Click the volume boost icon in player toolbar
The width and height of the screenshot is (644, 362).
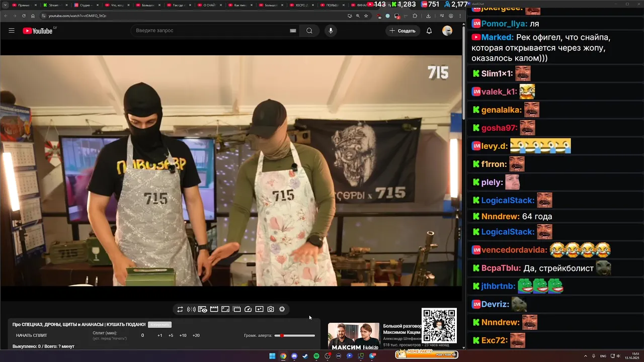[191, 309]
